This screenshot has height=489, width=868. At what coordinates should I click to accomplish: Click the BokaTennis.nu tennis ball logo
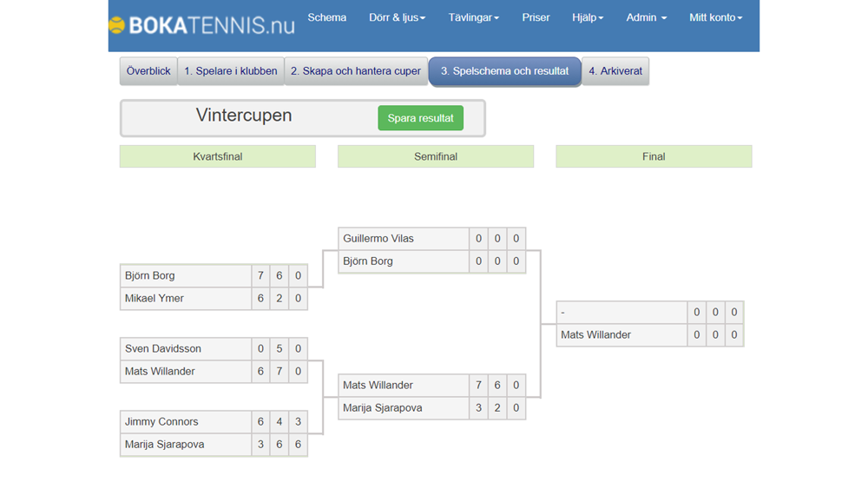point(117,25)
